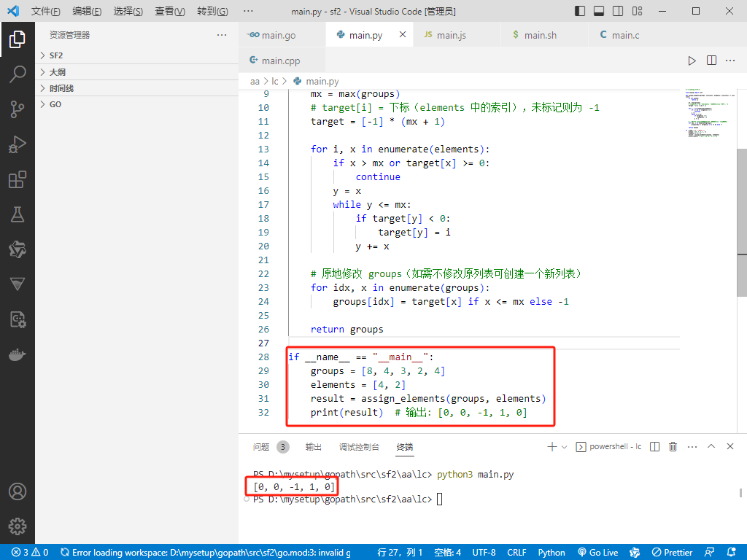Image resolution: width=747 pixels, height=560 pixels.
Task: Open editor more actions ellipsis
Action: tap(730, 61)
